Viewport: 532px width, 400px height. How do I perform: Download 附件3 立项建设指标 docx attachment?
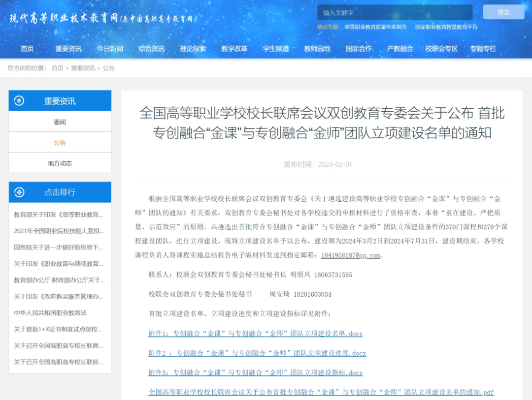tap(256, 373)
